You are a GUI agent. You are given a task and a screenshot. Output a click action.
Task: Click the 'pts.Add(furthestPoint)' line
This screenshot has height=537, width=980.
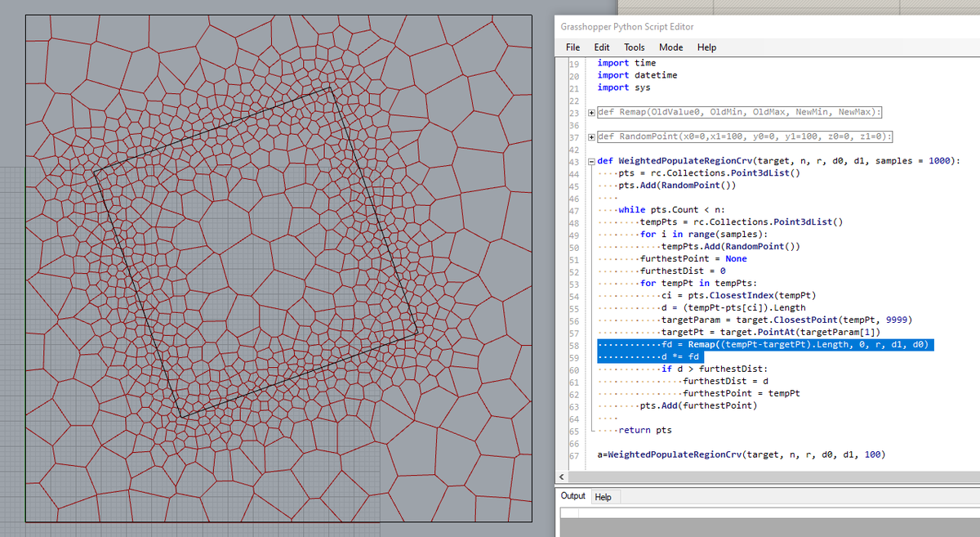point(699,405)
